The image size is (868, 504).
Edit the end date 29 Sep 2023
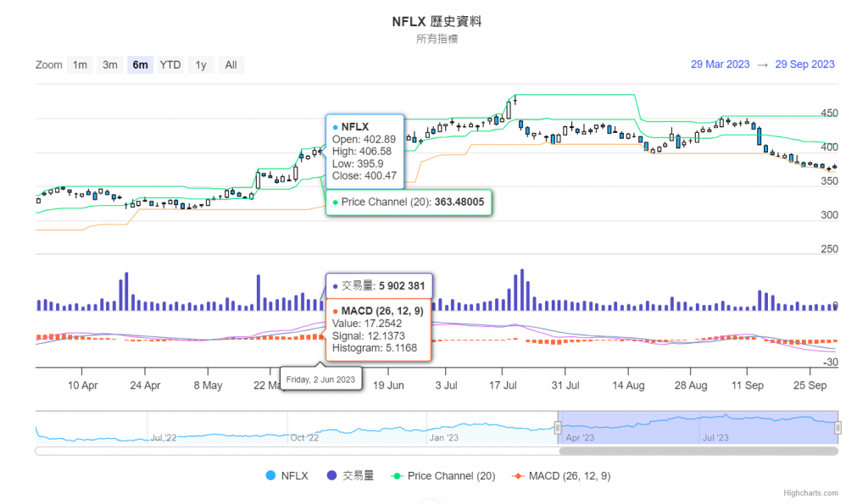point(804,64)
